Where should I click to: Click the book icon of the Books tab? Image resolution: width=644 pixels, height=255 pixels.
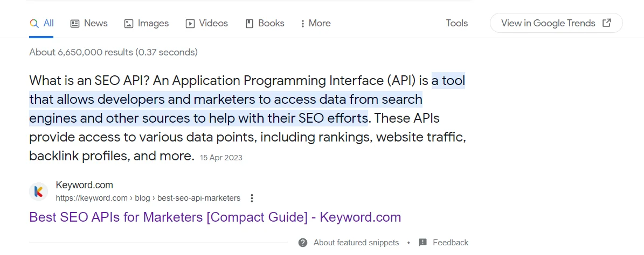(x=250, y=24)
